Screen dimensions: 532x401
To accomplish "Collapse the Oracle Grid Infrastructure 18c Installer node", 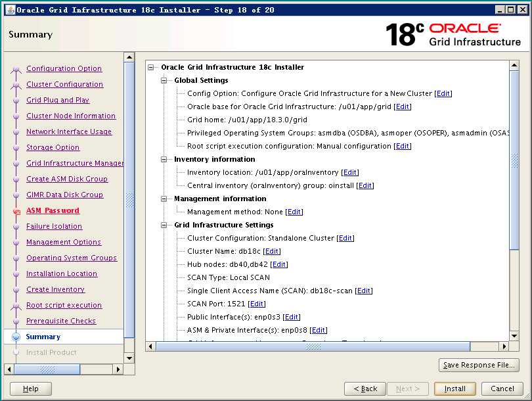I will coord(151,67).
